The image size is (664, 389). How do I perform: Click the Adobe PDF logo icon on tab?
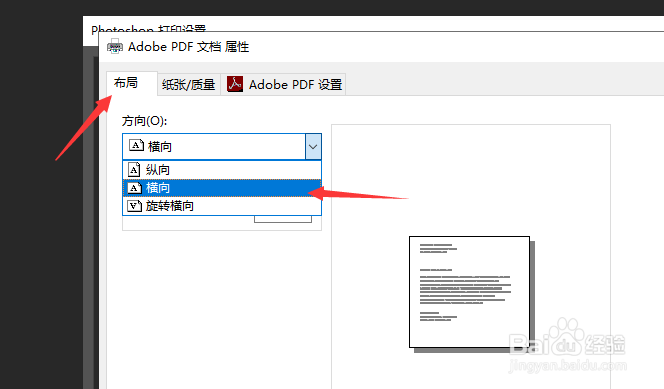point(235,84)
